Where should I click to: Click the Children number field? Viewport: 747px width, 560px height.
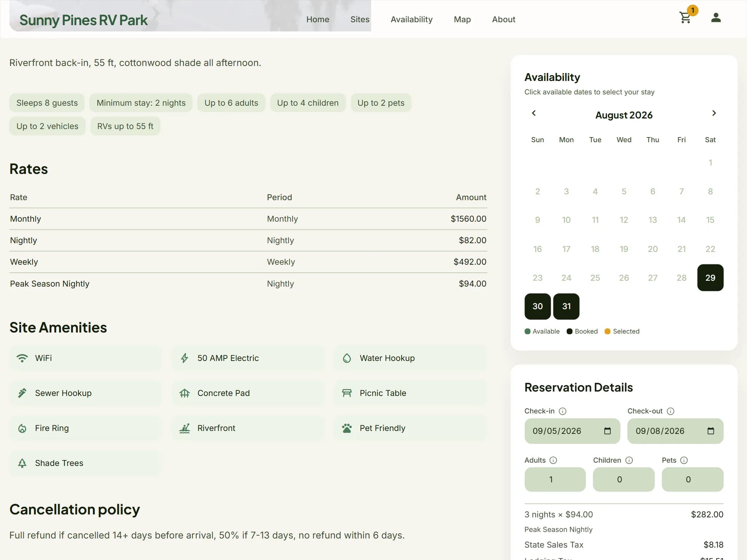624,479
